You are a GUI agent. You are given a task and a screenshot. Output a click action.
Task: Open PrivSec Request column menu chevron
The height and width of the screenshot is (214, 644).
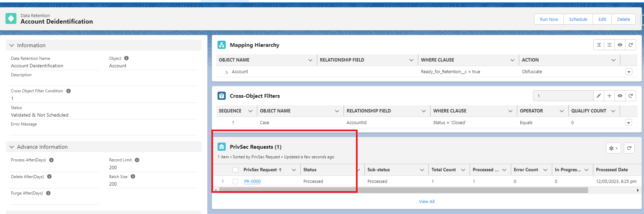coord(294,170)
